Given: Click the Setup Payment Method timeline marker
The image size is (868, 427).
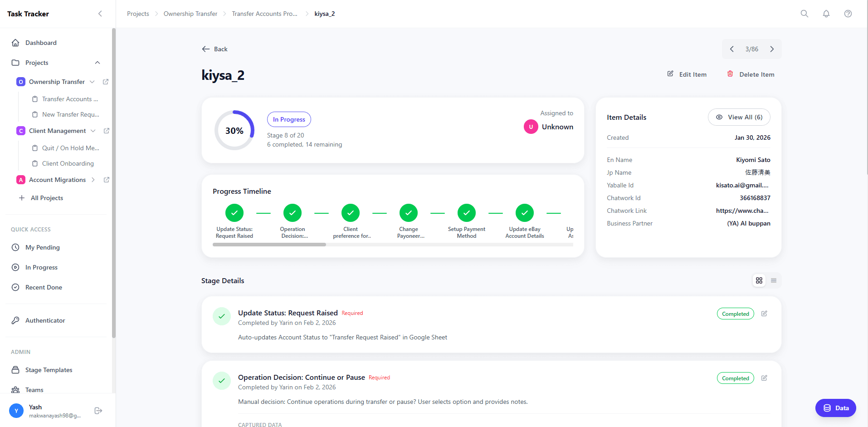Looking at the screenshot, I should (x=466, y=213).
